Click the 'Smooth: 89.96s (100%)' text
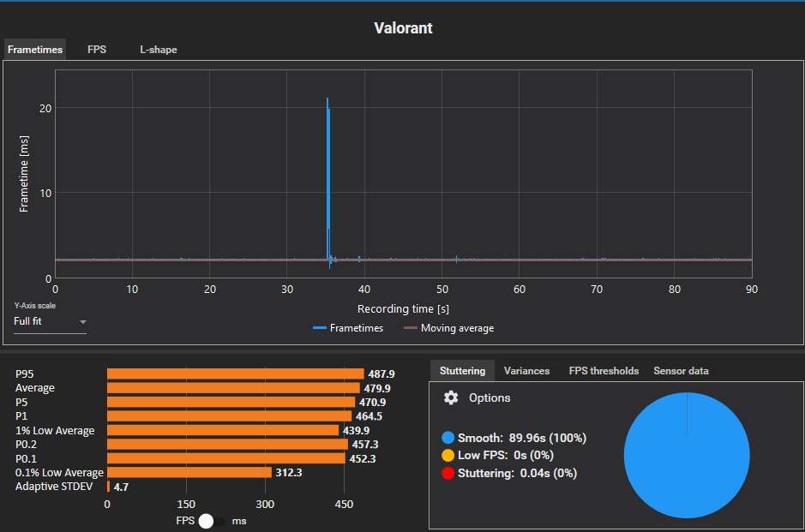 [x=521, y=438]
